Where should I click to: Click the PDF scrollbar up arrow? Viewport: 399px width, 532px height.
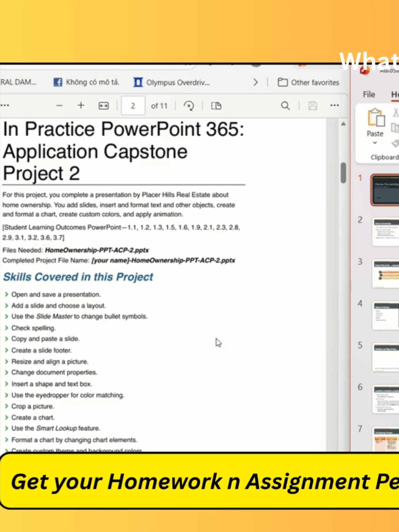pos(343,124)
